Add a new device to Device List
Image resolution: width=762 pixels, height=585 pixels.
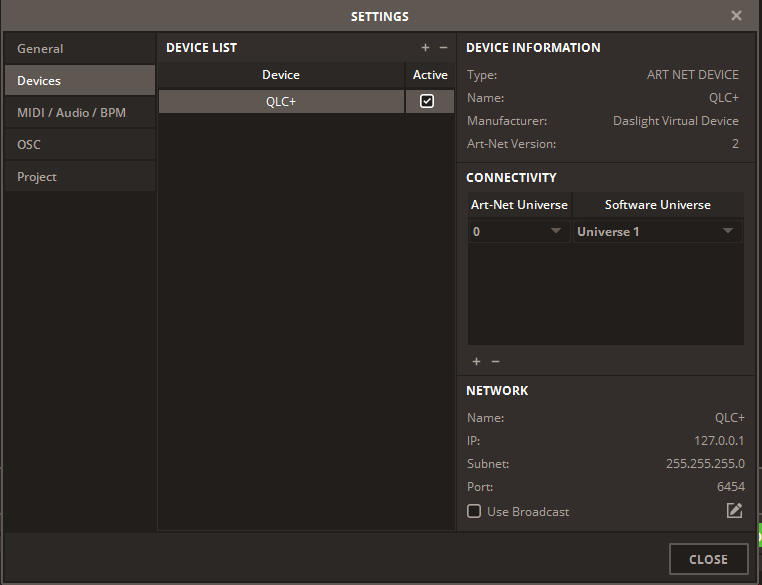pos(425,48)
